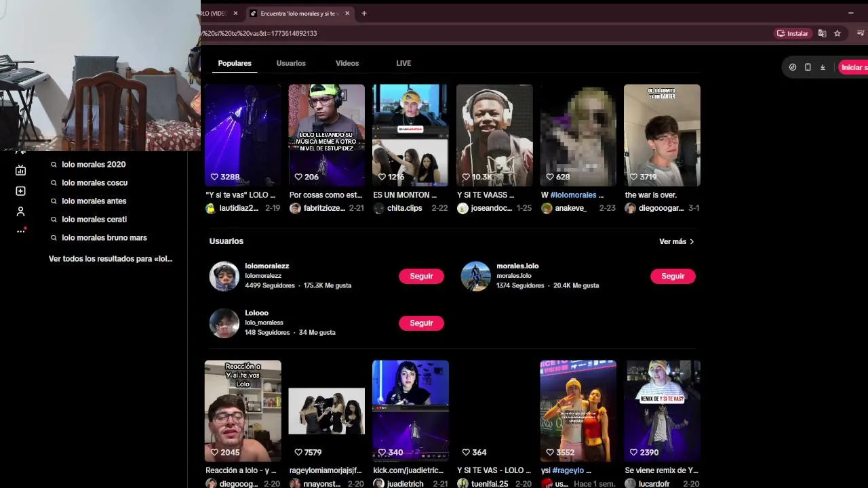The image size is (868, 488).
Task: Open the more options dots in sidebar
Action: [x=20, y=231]
